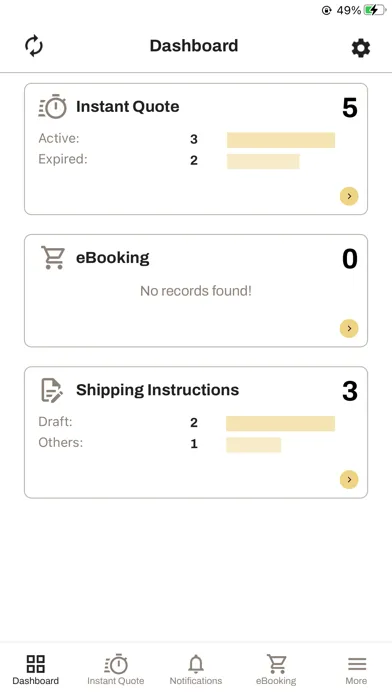The image size is (392, 696).
Task: Click the Shipping Instructions heading
Action: point(157,390)
